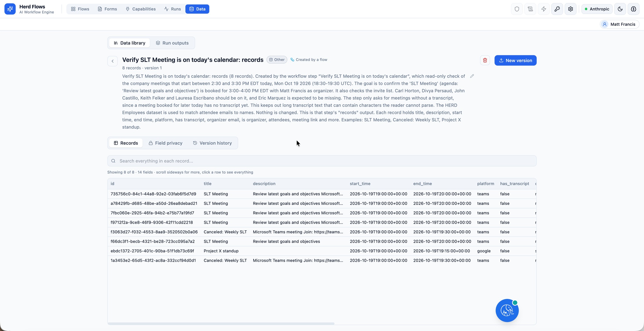Screen dimensions: 644x331
Task: Click the 'Created by a flow' link
Action: point(309,60)
